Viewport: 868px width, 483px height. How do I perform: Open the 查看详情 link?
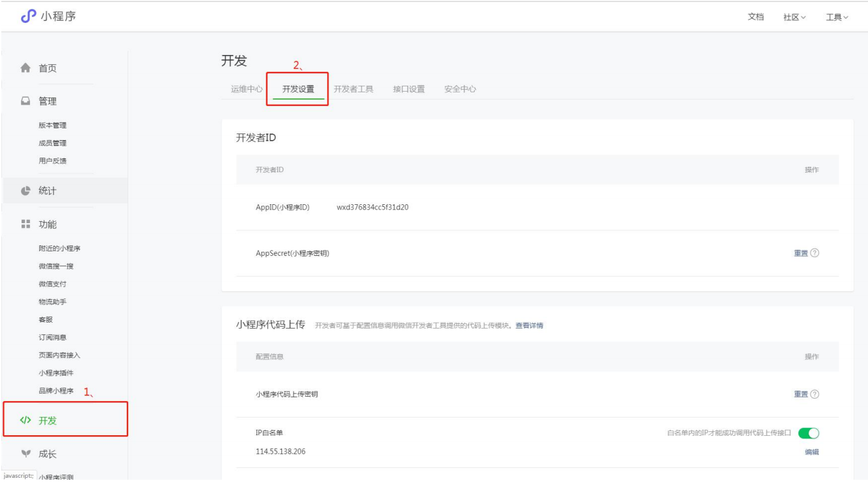tap(529, 326)
